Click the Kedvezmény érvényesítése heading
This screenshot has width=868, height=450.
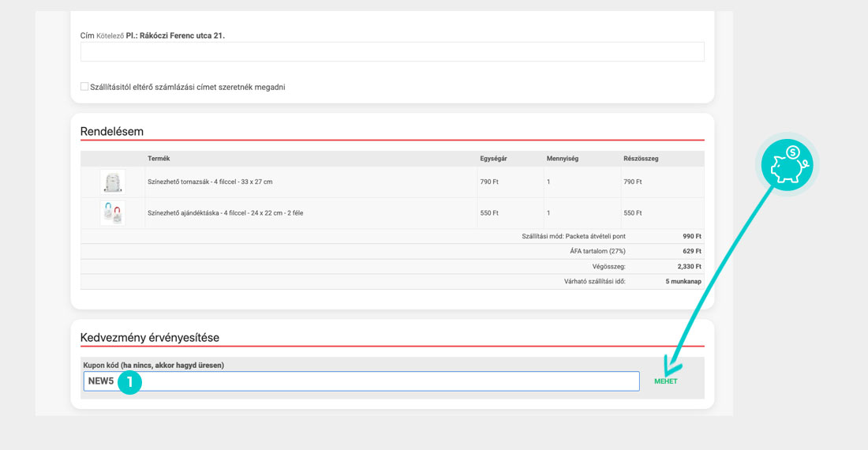[150, 338]
